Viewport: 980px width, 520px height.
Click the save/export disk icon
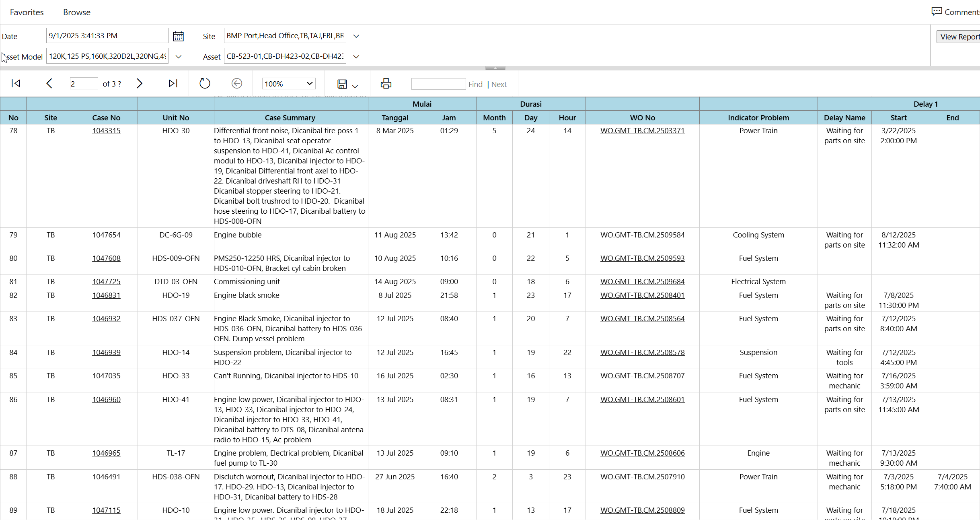pyautogui.click(x=342, y=84)
